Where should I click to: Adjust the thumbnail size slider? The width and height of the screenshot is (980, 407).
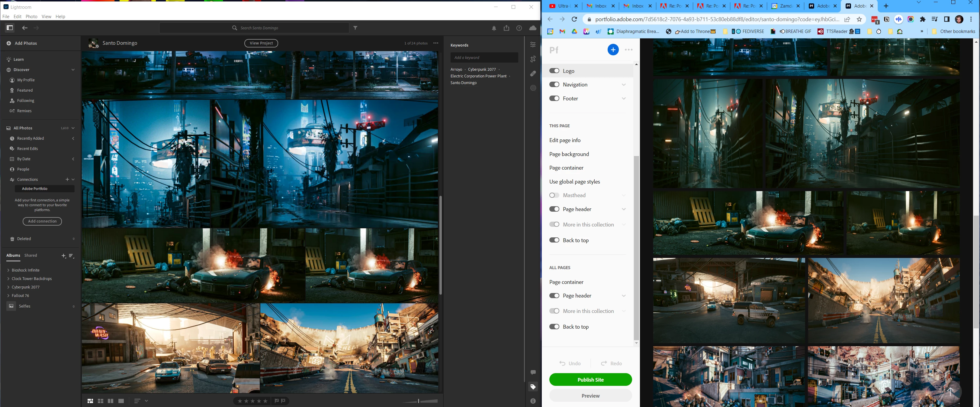pyautogui.click(x=419, y=401)
